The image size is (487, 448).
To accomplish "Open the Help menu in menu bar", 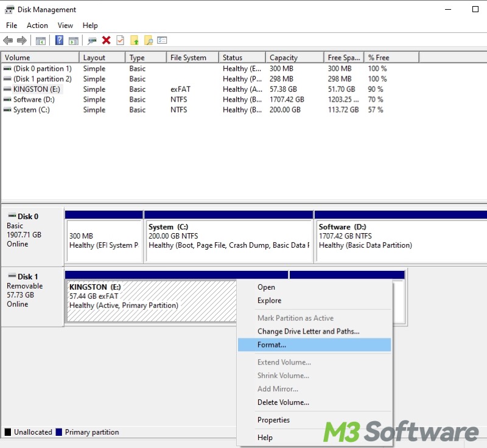I will pyautogui.click(x=90, y=26).
